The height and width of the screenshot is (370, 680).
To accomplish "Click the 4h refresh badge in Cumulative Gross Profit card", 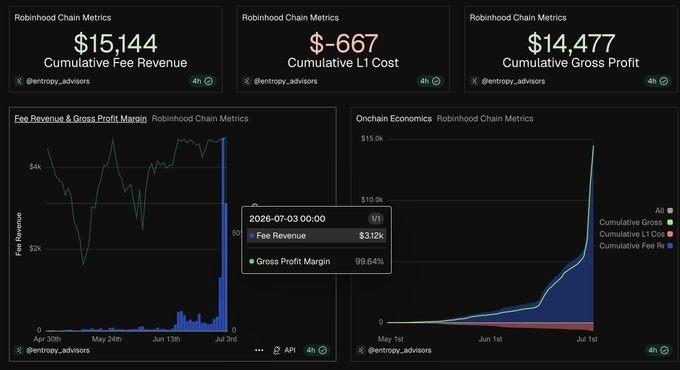I will click(657, 81).
